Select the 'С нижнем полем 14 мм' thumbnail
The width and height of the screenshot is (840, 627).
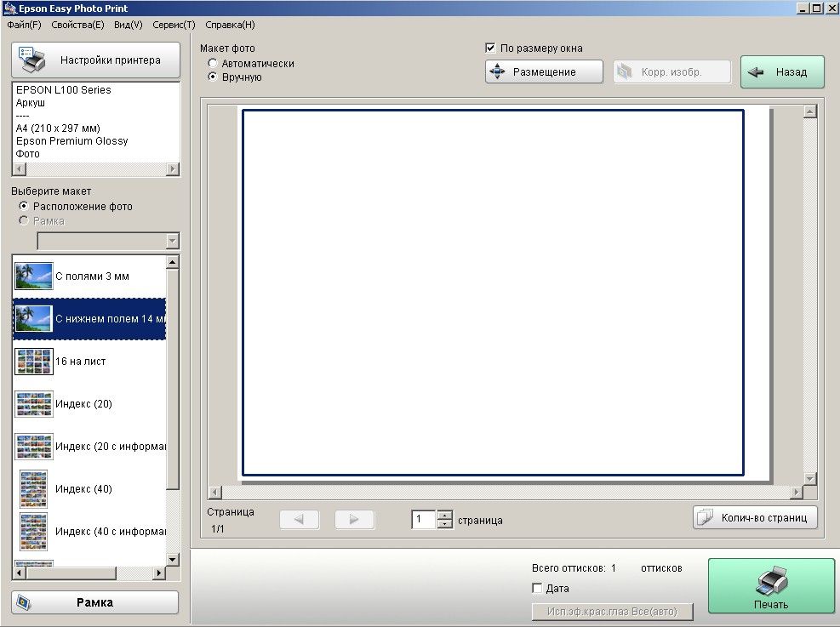point(33,318)
